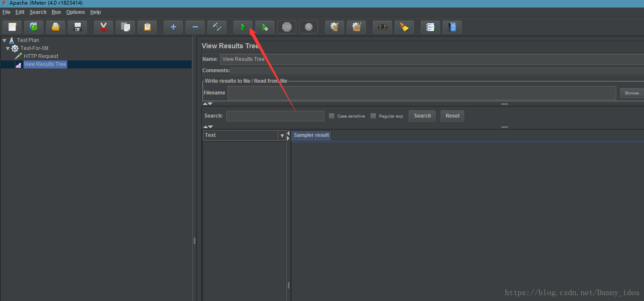Open the Function Helper list icon

pyautogui.click(x=430, y=27)
